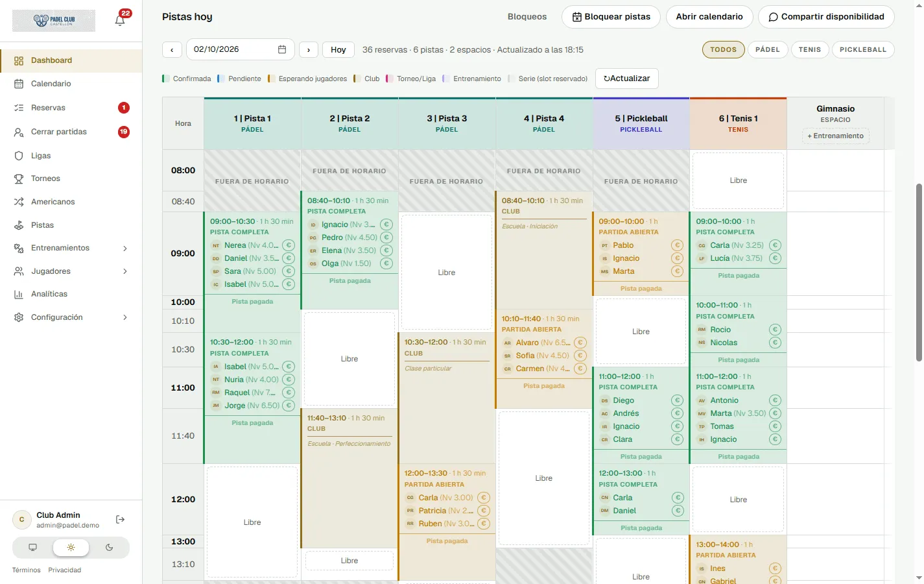924x584 pixels.
Task: Click the Bloqueos link
Action: coord(527,17)
